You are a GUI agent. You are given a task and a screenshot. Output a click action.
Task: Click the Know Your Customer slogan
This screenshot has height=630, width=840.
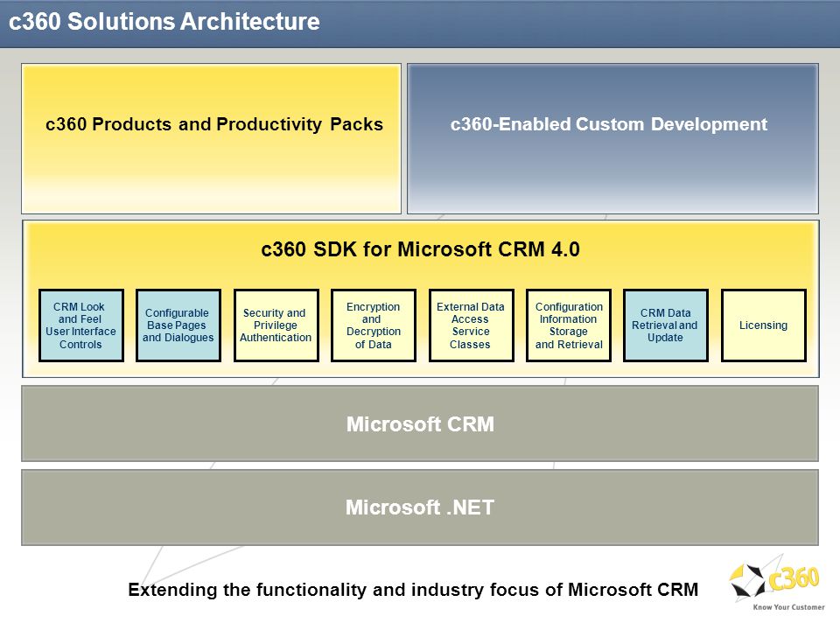788,607
